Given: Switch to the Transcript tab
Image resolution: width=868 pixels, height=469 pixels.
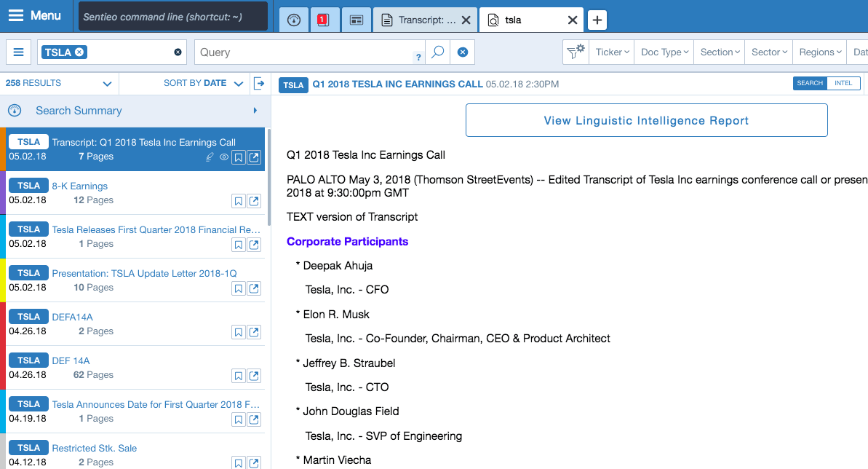Looking at the screenshot, I should click(420, 20).
